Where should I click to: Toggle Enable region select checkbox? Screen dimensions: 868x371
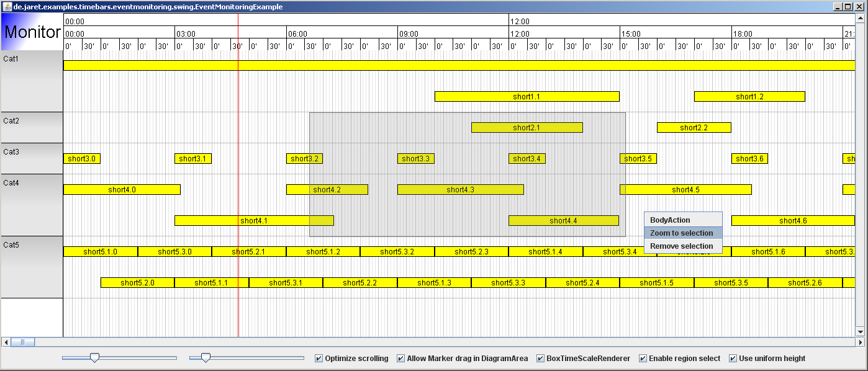pyautogui.click(x=643, y=359)
